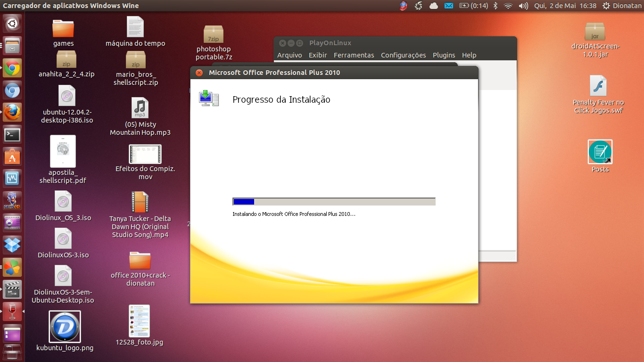The image size is (644, 362).
Task: Open the Dionatan session gear menu
Action: point(622,6)
